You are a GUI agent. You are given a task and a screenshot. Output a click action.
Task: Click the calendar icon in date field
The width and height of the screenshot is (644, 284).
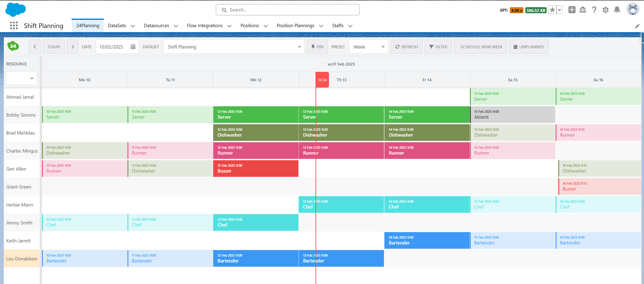point(133,47)
